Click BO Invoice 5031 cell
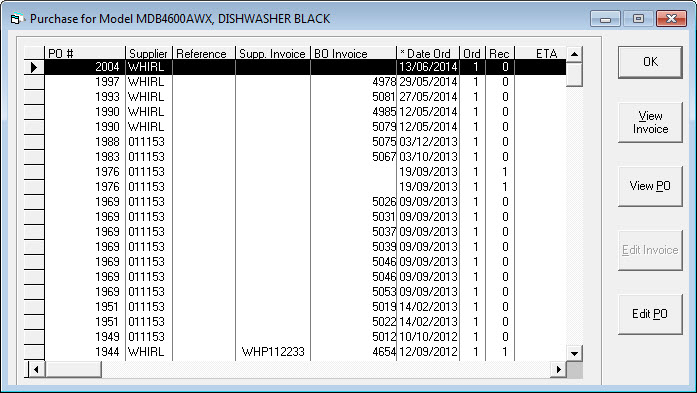697x393 pixels. (353, 217)
